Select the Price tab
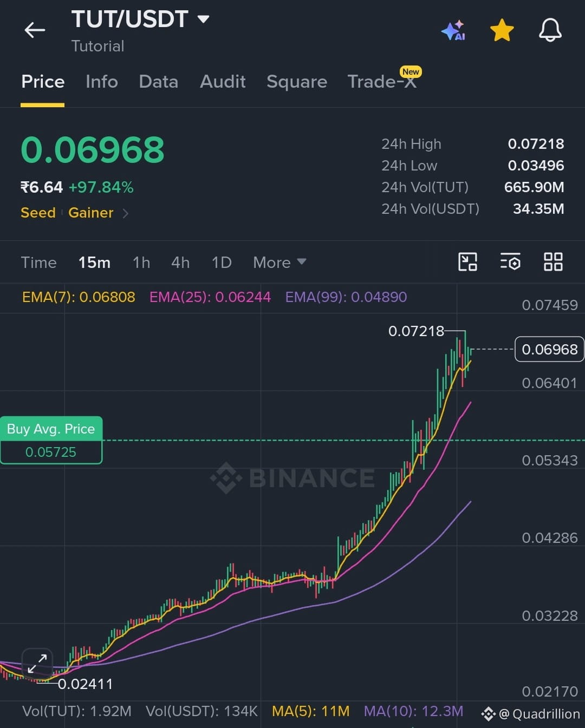This screenshot has width=585, height=728. click(43, 82)
